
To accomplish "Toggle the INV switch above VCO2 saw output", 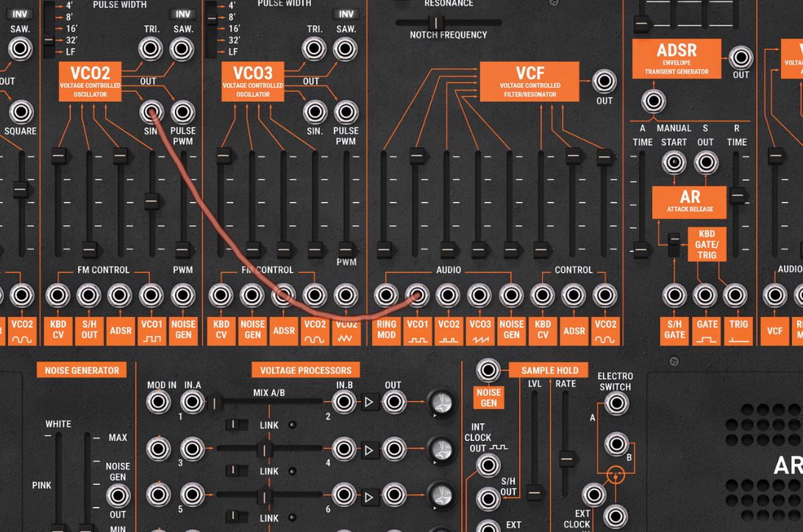I will click(182, 12).
